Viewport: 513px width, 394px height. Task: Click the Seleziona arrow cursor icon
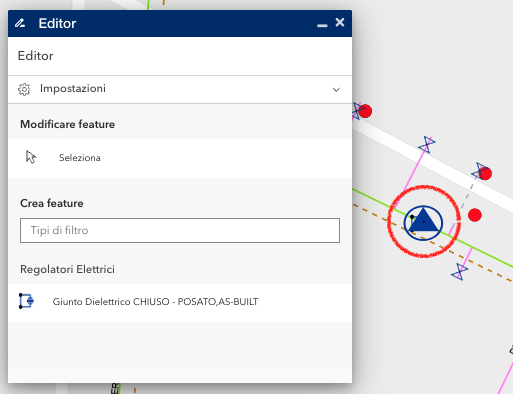point(31,157)
